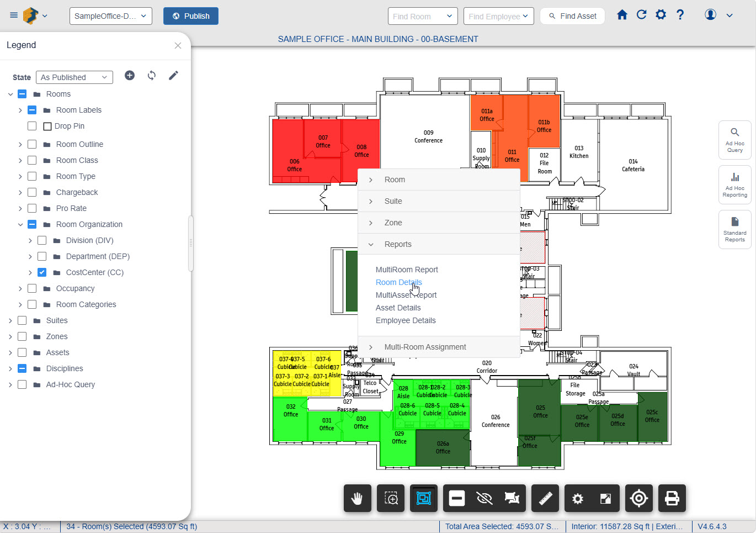
Task: Select room 026 Conference on plan
Action: tap(496, 421)
